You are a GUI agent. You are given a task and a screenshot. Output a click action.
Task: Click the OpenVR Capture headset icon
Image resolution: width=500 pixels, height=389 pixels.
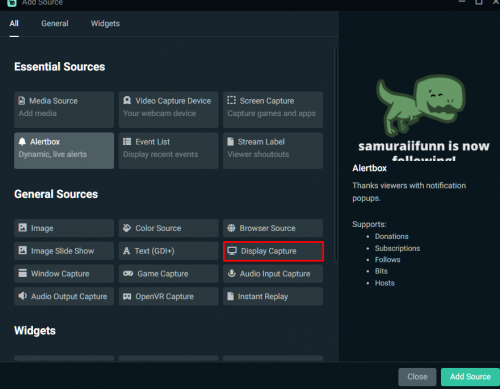127,296
